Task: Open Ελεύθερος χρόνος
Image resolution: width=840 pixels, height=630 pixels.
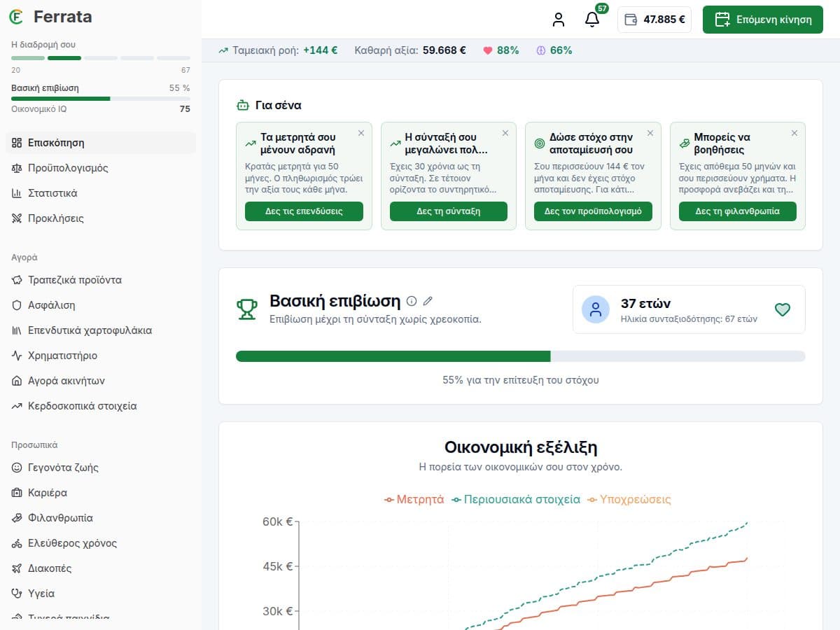Action: (101, 543)
